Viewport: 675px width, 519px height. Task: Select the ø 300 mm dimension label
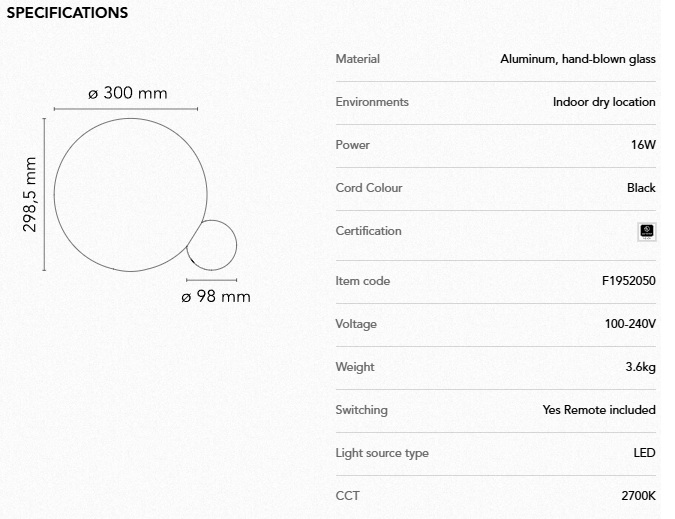(x=127, y=94)
